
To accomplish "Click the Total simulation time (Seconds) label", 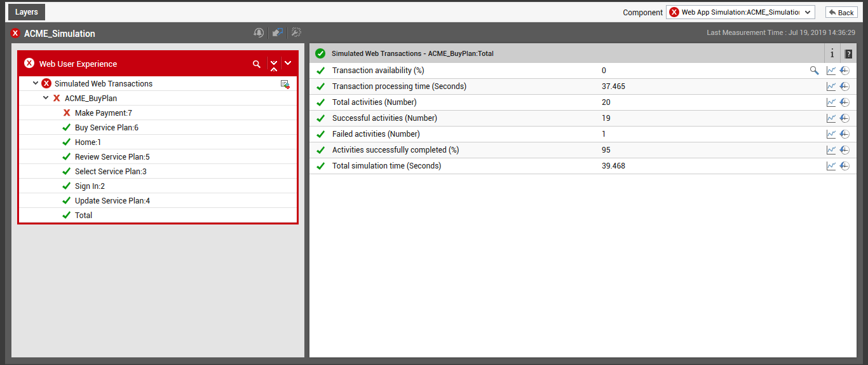I will coord(386,166).
